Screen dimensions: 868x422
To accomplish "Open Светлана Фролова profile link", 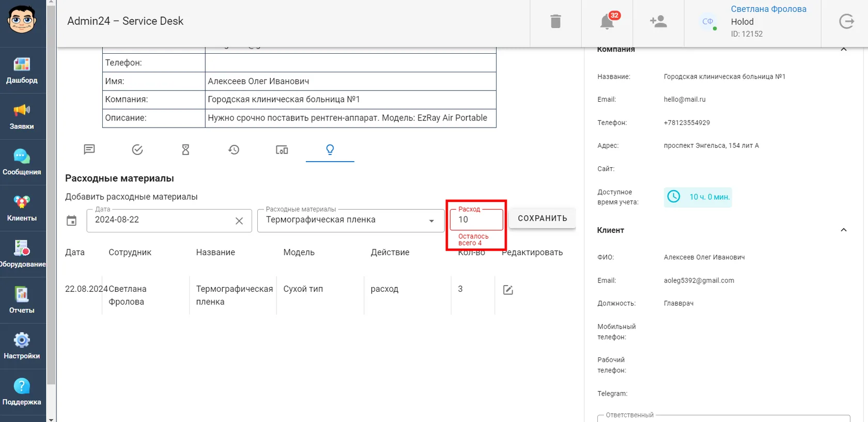I will click(x=768, y=9).
